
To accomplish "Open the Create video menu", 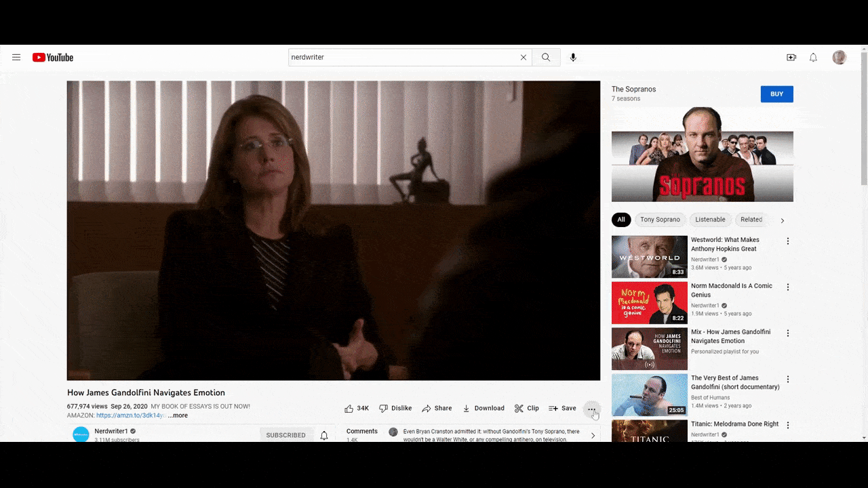I will [791, 58].
